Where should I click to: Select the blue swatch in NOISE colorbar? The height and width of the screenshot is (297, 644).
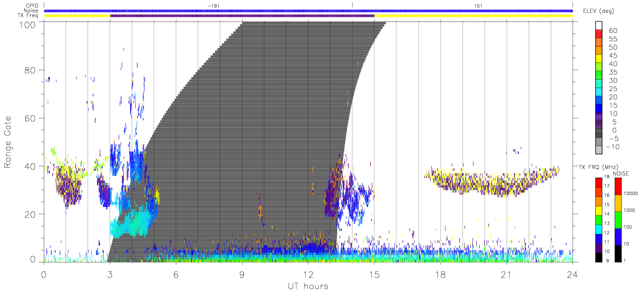coord(617,236)
